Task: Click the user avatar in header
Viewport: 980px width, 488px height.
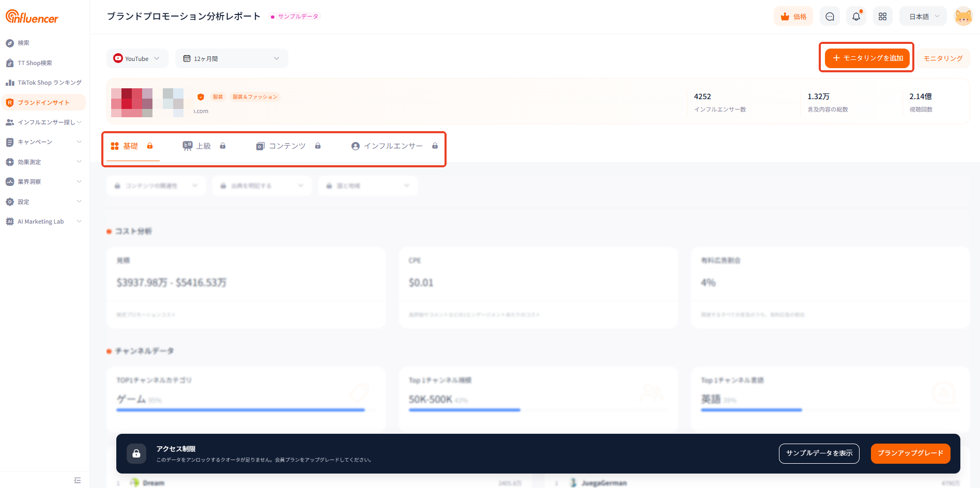Action: point(963,17)
